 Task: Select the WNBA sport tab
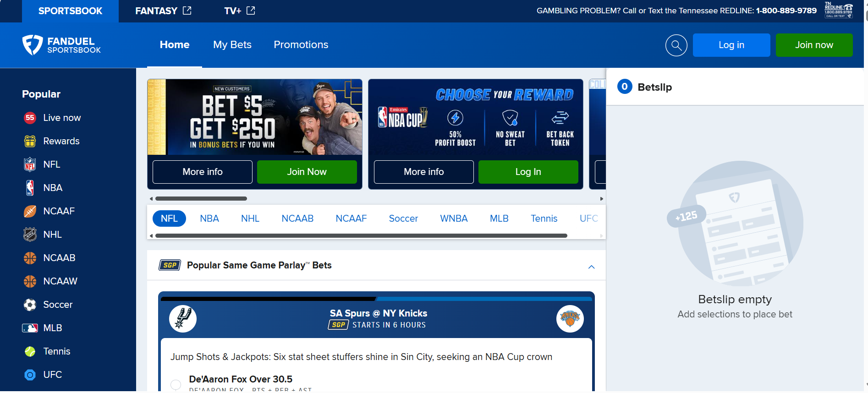point(454,218)
